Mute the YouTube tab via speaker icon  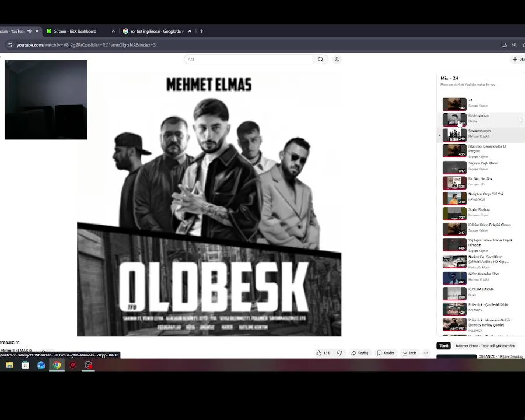[30, 31]
